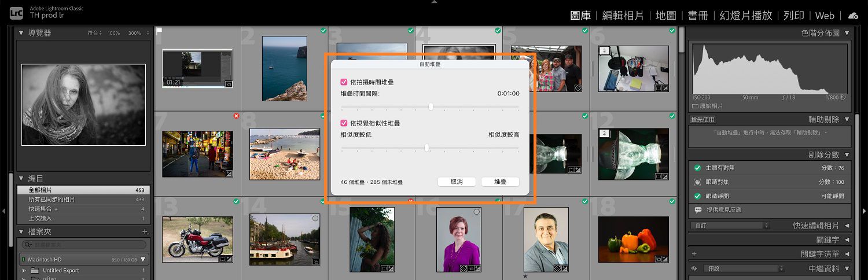This screenshot has height=280, width=868.
Task: Click the green check badge on the motorcycle photo
Action: tap(236, 201)
